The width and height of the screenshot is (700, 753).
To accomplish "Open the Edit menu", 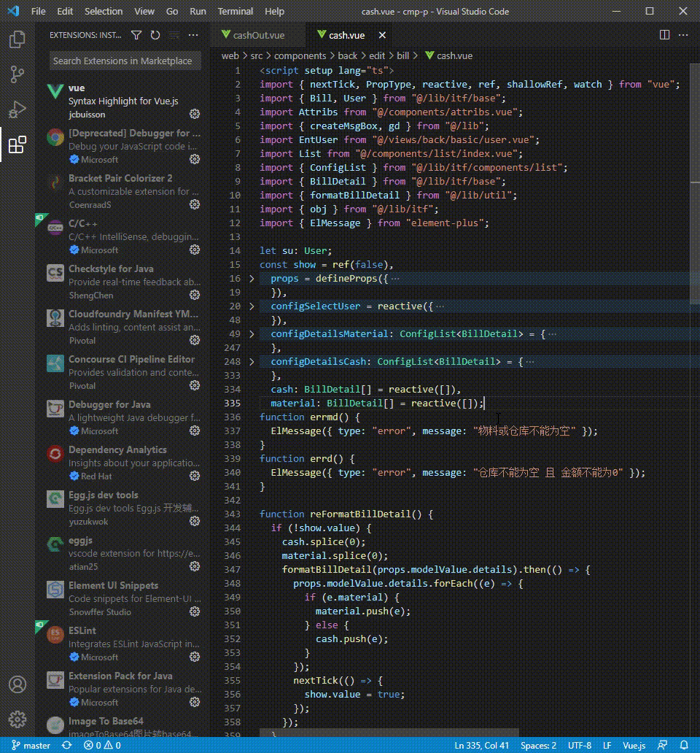I will click(x=65, y=11).
